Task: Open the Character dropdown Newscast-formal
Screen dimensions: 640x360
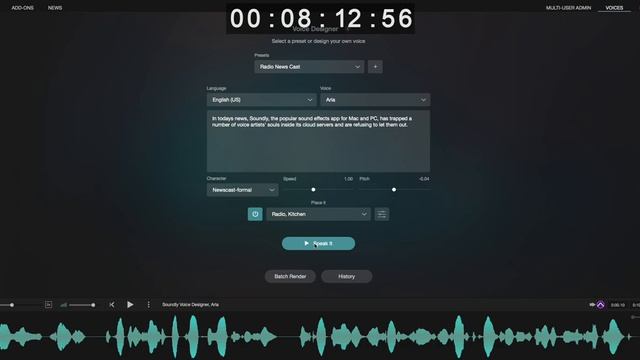Action: (x=242, y=190)
